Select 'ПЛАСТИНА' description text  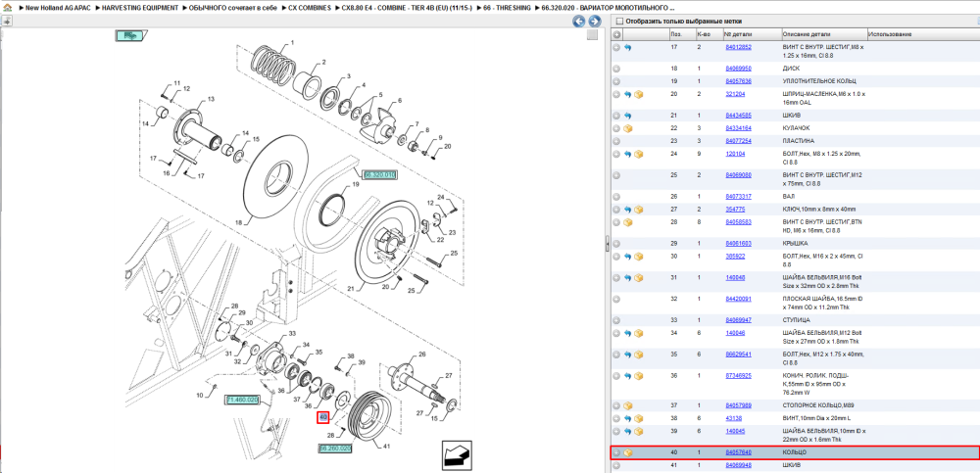(798, 141)
